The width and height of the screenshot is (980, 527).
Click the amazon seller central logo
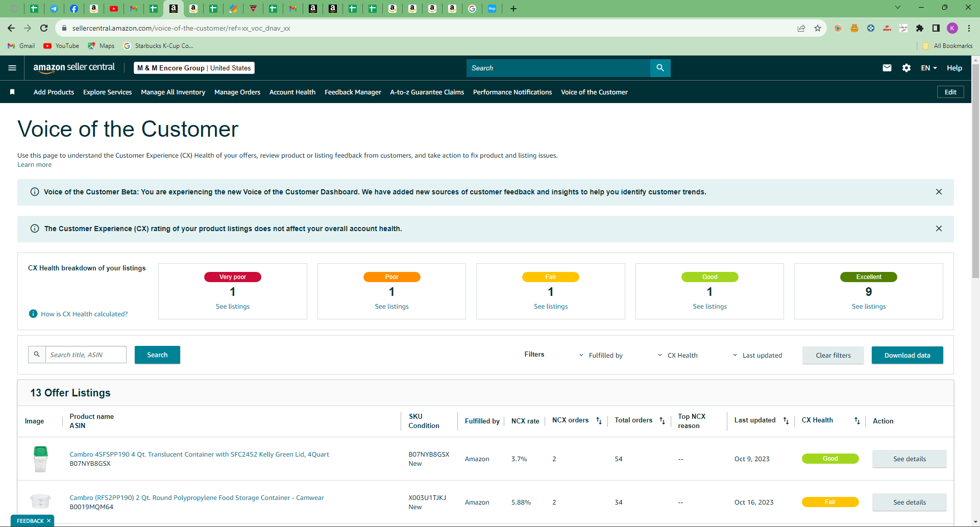pos(74,68)
